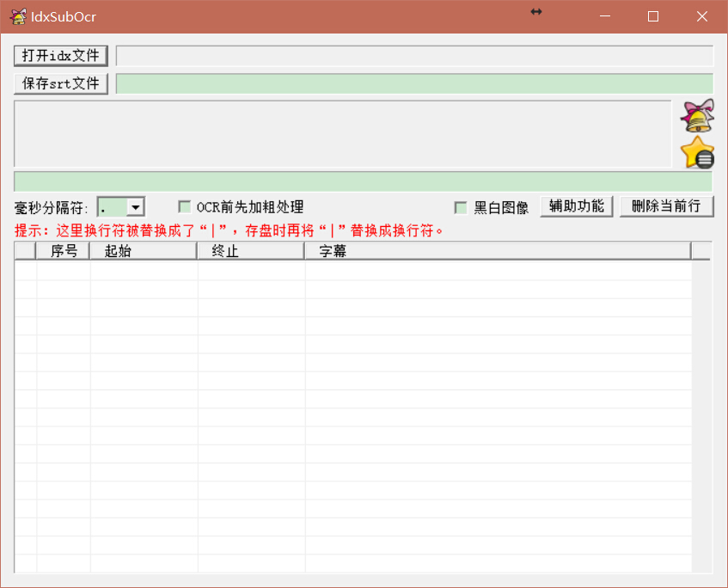Click the subtitle image preview area

[343, 134]
